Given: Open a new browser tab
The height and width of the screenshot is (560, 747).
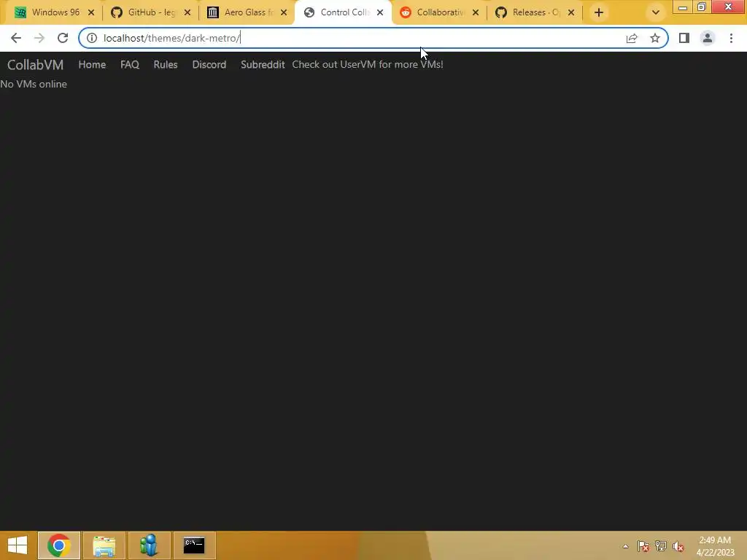Looking at the screenshot, I should click(599, 12).
